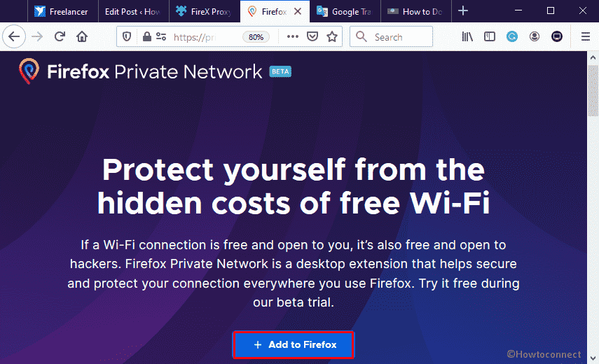Open the Library view icon
The image size is (599, 364).
(467, 36)
